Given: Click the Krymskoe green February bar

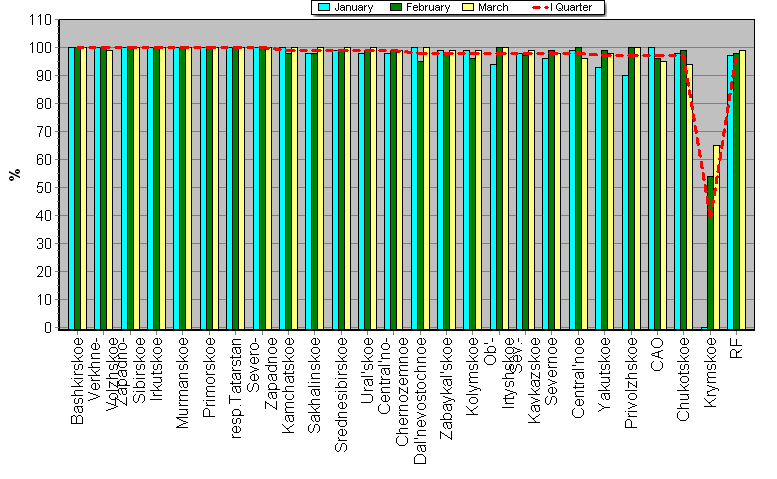Looking at the screenshot, I should [710, 253].
